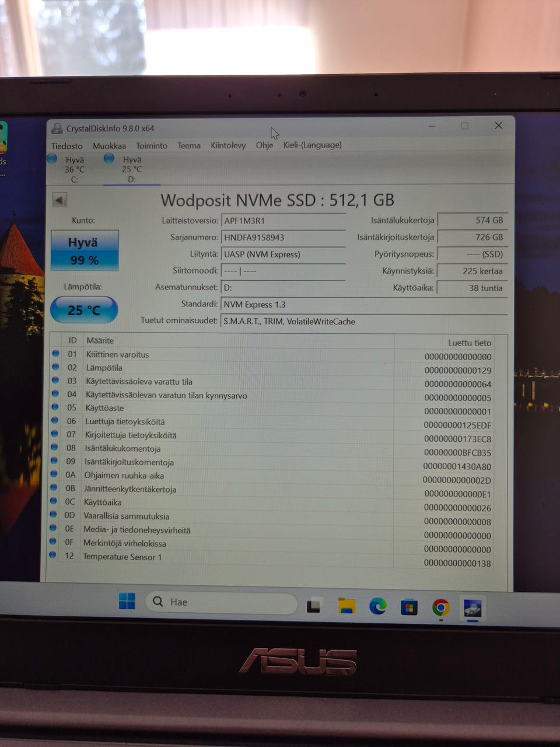Open Microsoft Store from the taskbar
Screen dimensions: 560x747
[409, 608]
